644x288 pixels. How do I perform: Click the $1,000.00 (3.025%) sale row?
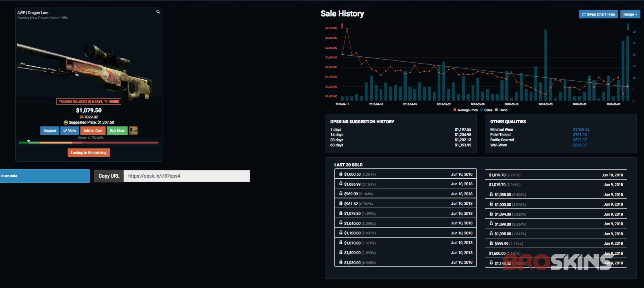tap(556, 204)
